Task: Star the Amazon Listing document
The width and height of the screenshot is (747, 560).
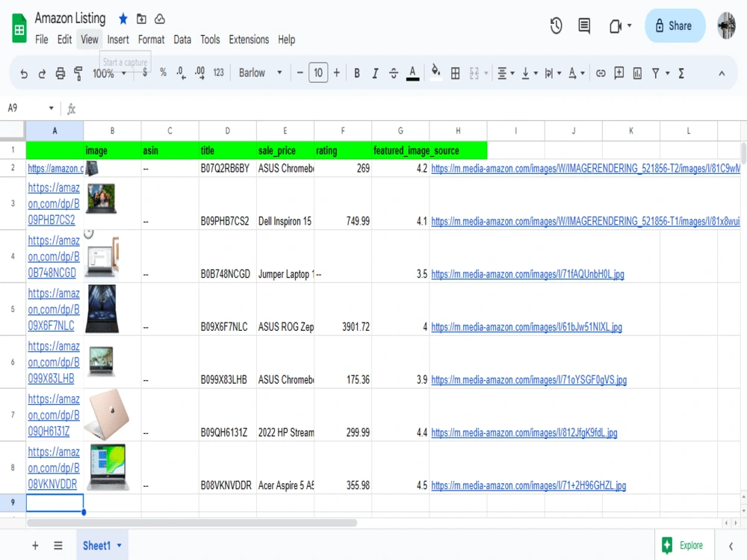Action: [x=123, y=19]
